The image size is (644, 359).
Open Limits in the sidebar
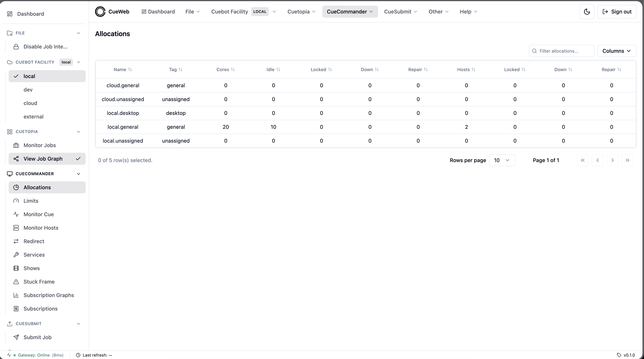point(47,201)
